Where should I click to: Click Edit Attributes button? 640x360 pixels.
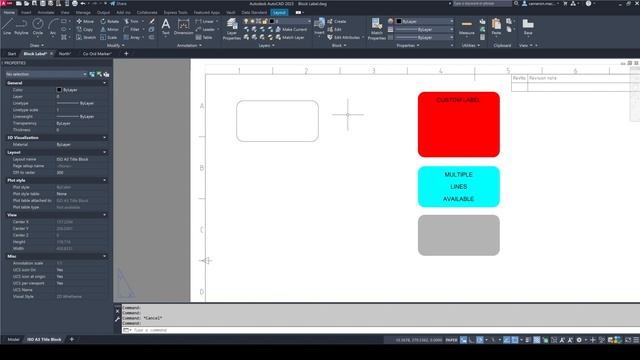343,37
